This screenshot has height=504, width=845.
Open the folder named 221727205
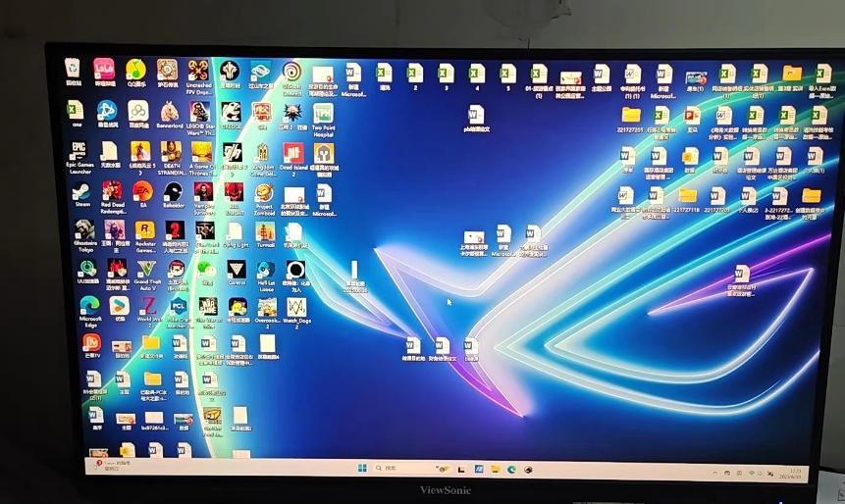630,119
